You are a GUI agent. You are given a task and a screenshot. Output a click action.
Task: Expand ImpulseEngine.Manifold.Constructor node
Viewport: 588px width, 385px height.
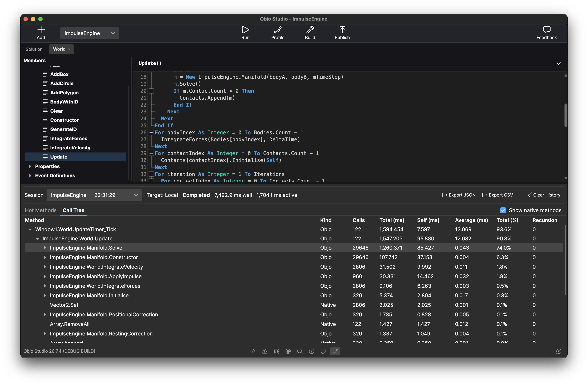pyautogui.click(x=45, y=257)
